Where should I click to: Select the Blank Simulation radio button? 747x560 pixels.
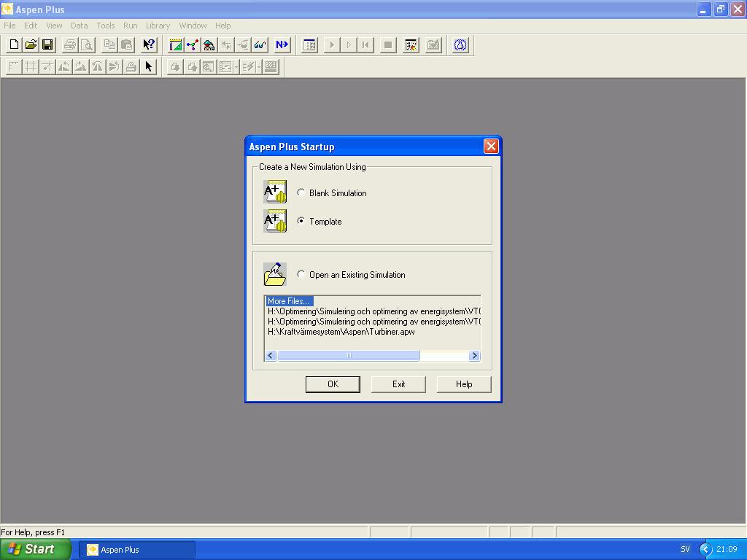[301, 192]
